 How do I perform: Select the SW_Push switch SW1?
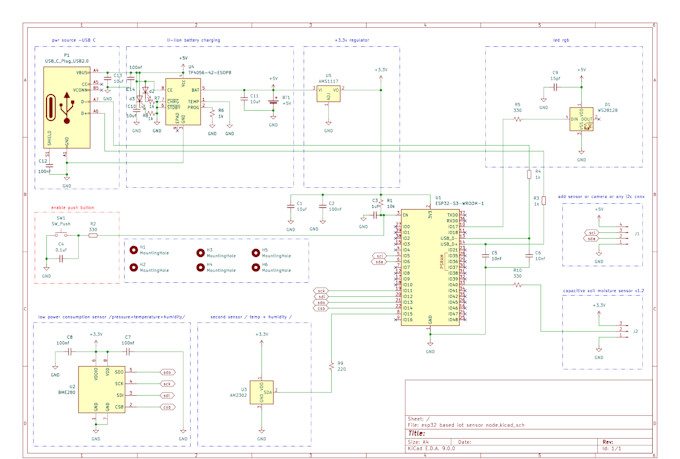click(61, 235)
